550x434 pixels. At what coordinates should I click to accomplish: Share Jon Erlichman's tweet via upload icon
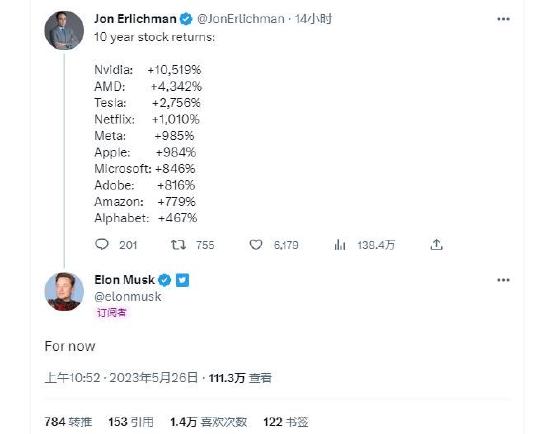pyautogui.click(x=436, y=244)
